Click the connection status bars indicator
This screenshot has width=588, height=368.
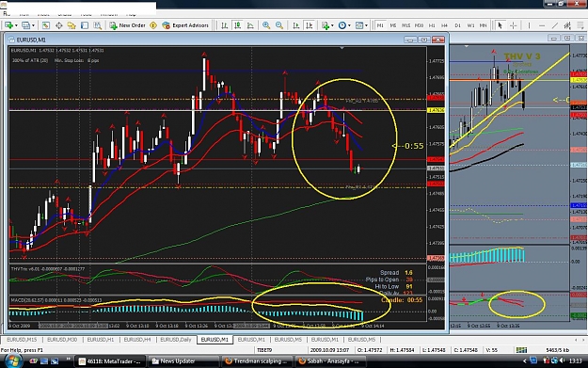pos(521,350)
